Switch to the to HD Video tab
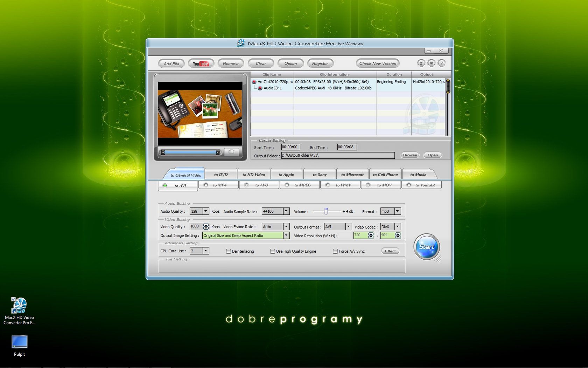The image size is (588, 368). [x=254, y=175]
